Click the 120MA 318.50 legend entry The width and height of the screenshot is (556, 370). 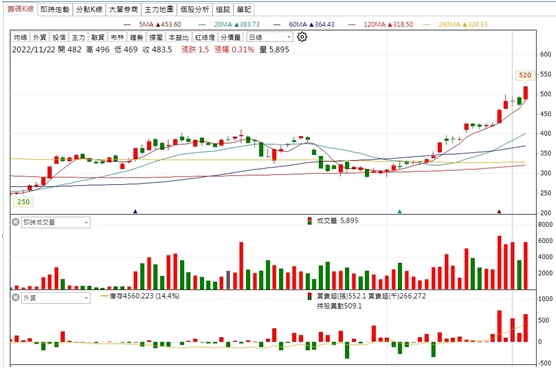381,24
